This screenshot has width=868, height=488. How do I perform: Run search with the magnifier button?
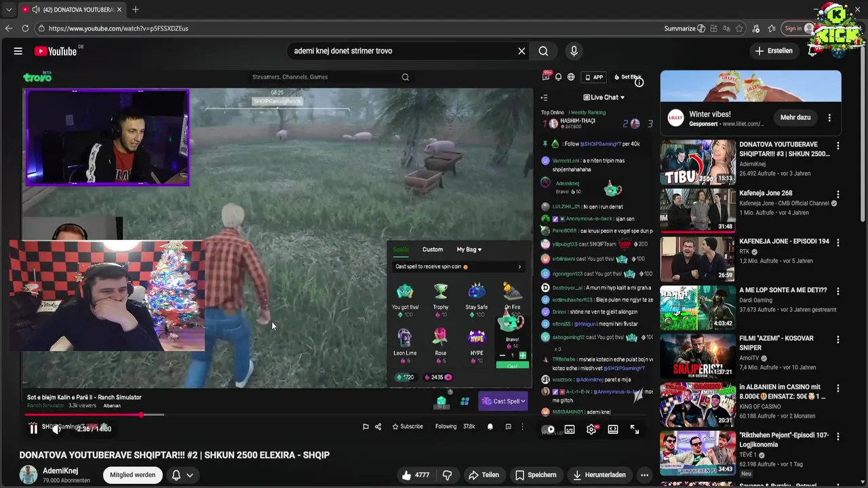(x=543, y=51)
